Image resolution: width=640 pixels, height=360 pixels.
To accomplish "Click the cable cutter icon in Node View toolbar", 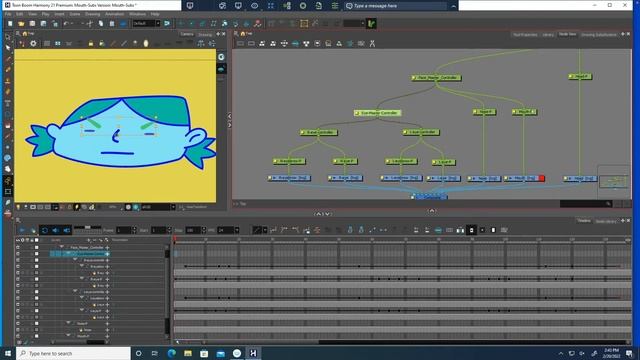I will 372,43.
